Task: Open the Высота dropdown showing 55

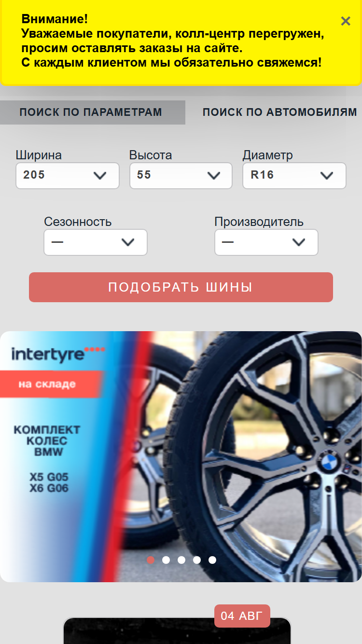Action: tap(181, 175)
